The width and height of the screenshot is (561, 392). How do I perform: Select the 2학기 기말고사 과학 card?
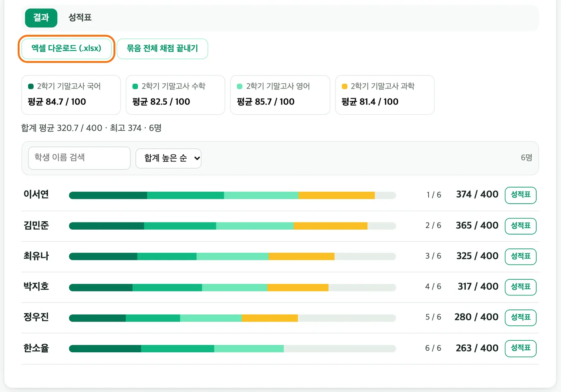[x=385, y=95]
